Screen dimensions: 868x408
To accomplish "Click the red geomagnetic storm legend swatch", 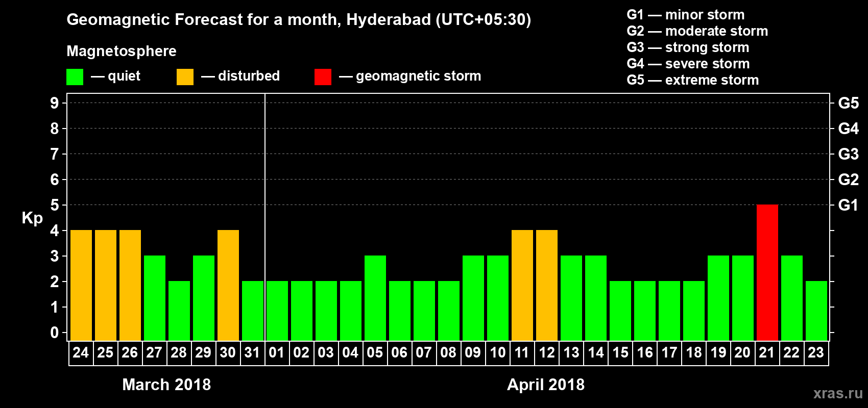I will 323,77.
